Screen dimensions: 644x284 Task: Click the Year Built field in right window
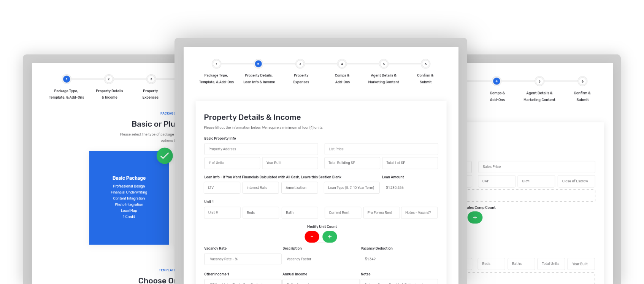[x=581, y=264]
